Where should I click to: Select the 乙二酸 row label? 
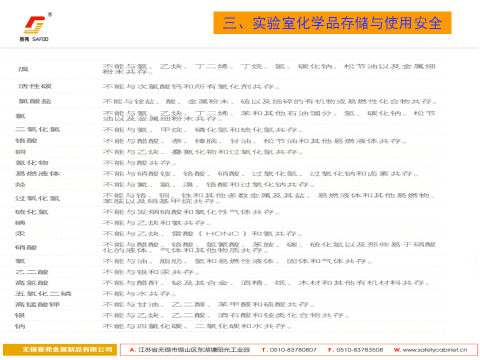click(32, 272)
